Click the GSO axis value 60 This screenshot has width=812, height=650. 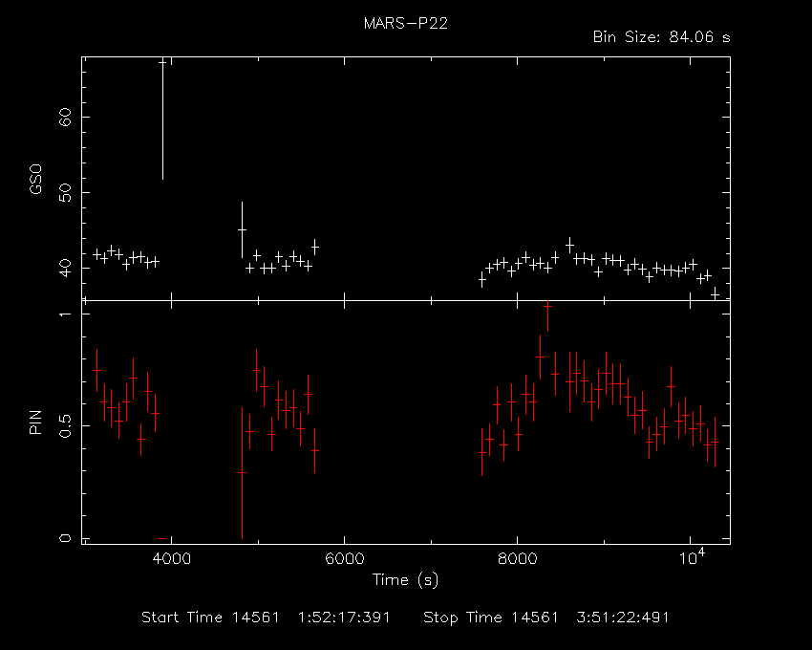tap(65, 118)
